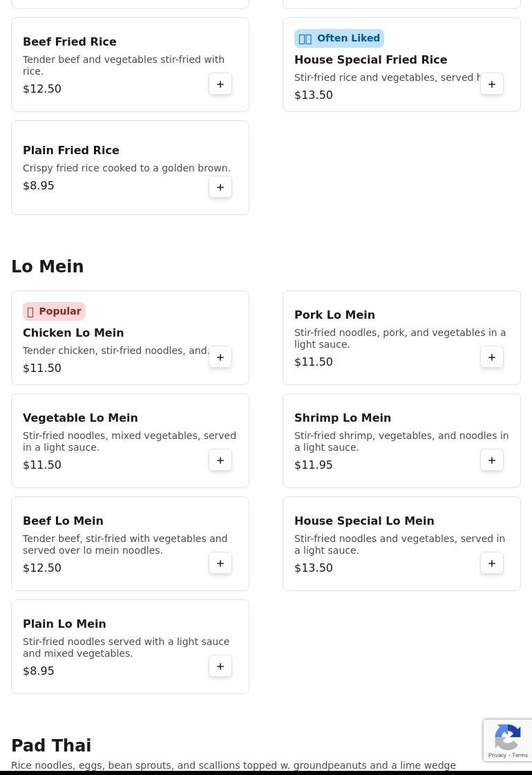Add Shrimp Lo Mein to cart

[x=492, y=460]
